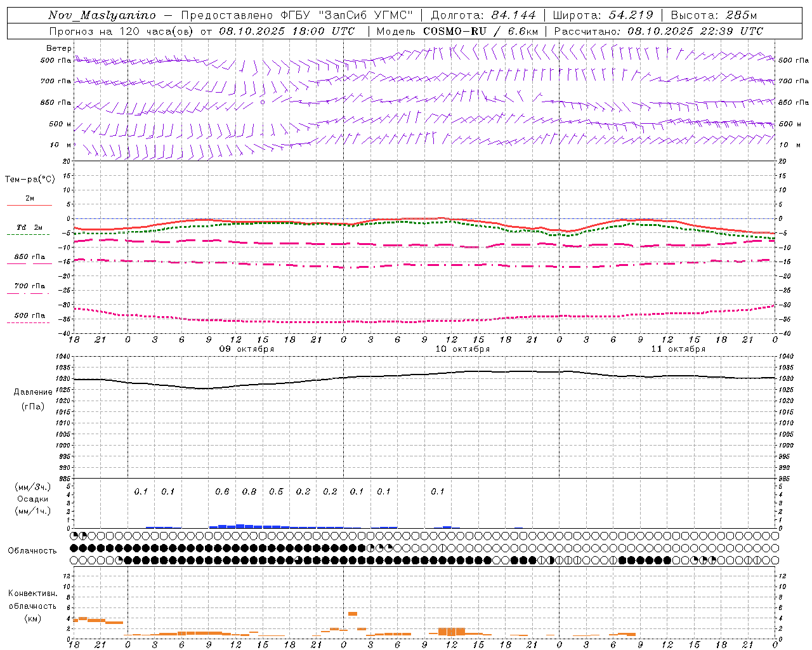Click the station name Nov_Maslyanino
The image size is (812, 650).
tap(101, 15)
